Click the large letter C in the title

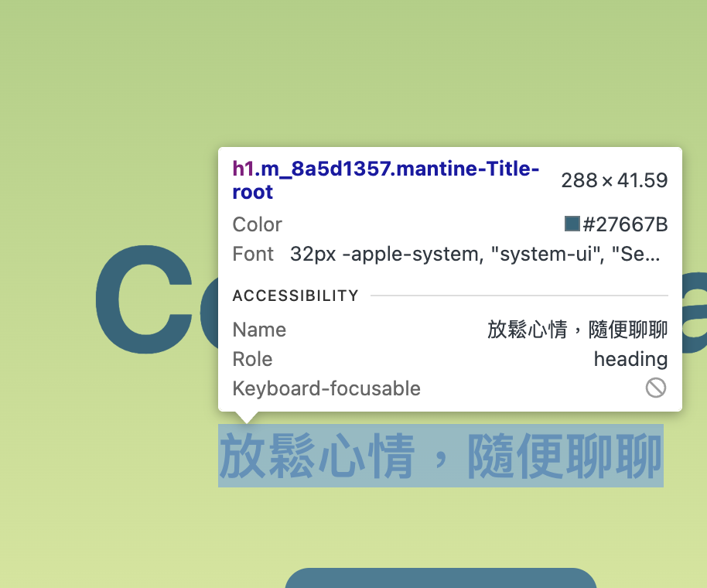[144, 299]
